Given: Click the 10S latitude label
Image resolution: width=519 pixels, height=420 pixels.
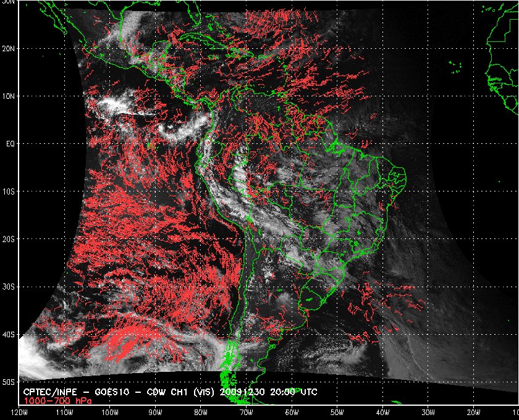Looking at the screenshot, I should click(x=8, y=191).
